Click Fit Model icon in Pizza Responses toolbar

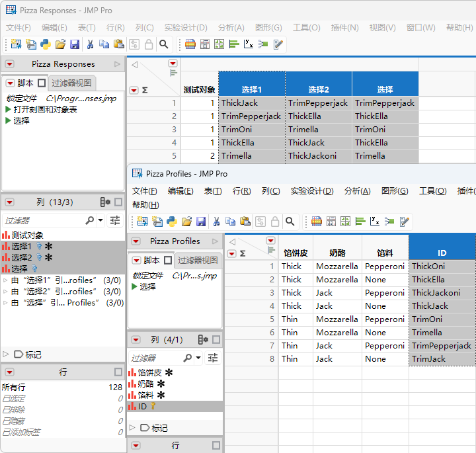[263, 44]
